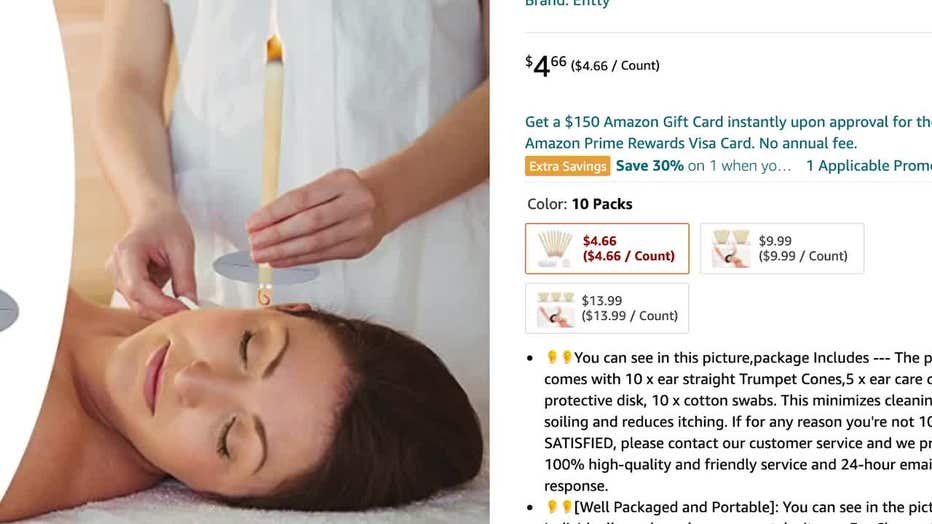The width and height of the screenshot is (932, 524).
Task: Click the Extra Savings badge
Action: pos(568,166)
